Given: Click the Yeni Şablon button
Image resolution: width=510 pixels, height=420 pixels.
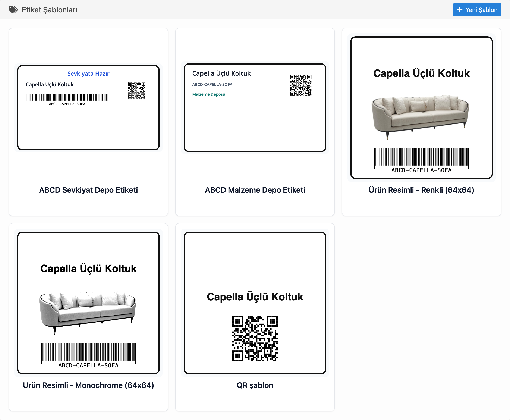Looking at the screenshot, I should (x=477, y=10).
